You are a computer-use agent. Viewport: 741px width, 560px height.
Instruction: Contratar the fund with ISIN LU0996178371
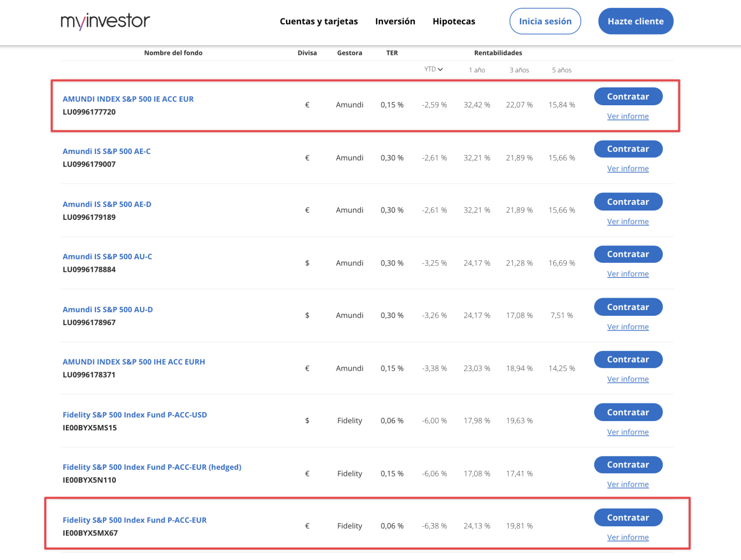(628, 359)
